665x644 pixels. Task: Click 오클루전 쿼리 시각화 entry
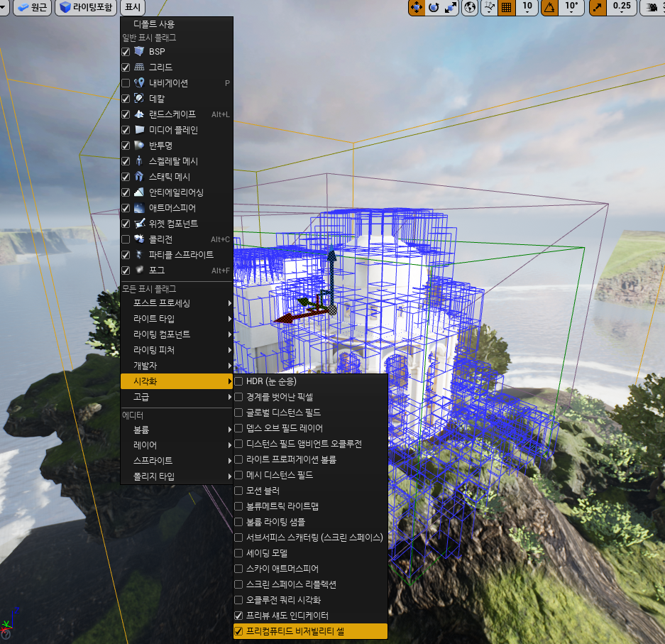click(x=310, y=600)
